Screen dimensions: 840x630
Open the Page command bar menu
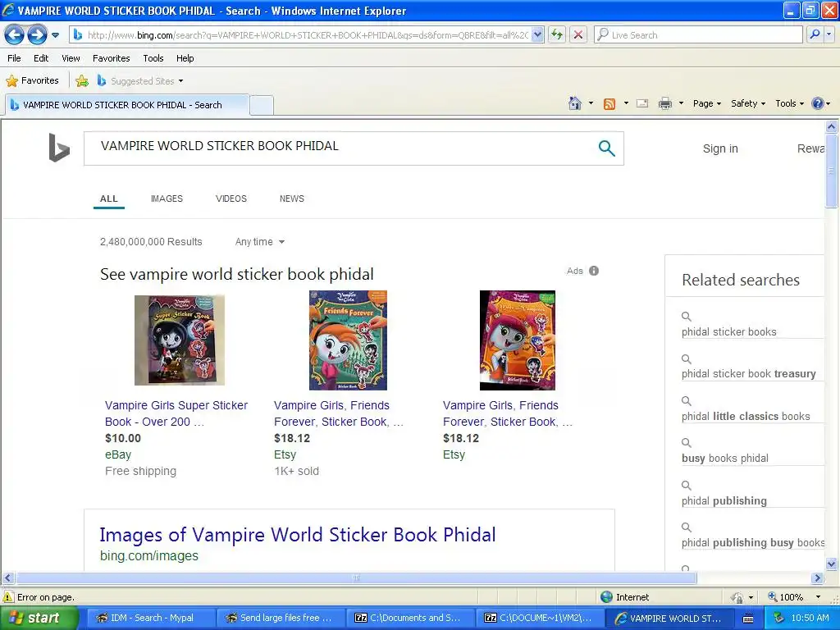point(706,103)
